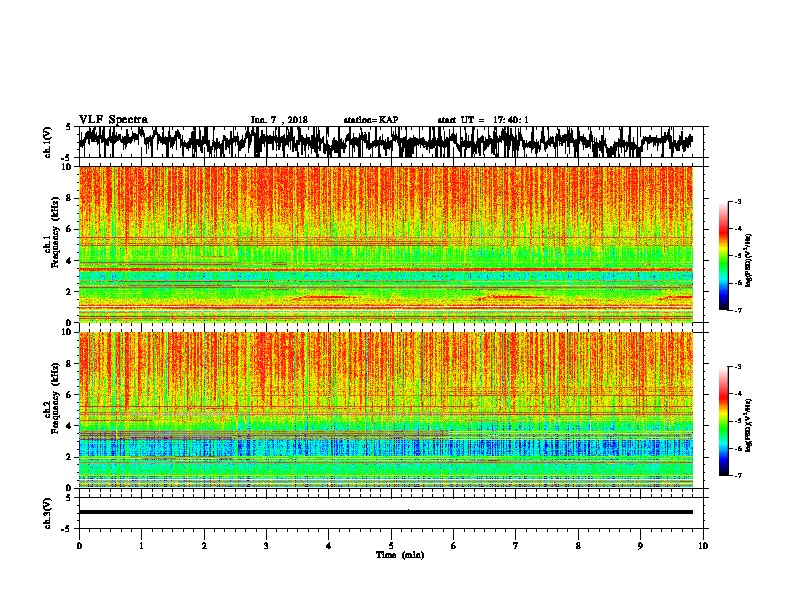This screenshot has width=792, height=612.
Task: Click the 'station=KAP' header label
Action: [x=371, y=120]
